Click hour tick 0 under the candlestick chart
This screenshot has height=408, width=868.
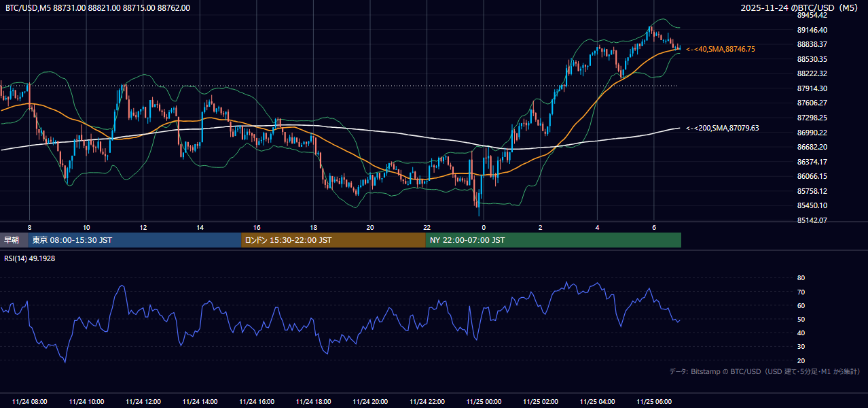[484, 227]
